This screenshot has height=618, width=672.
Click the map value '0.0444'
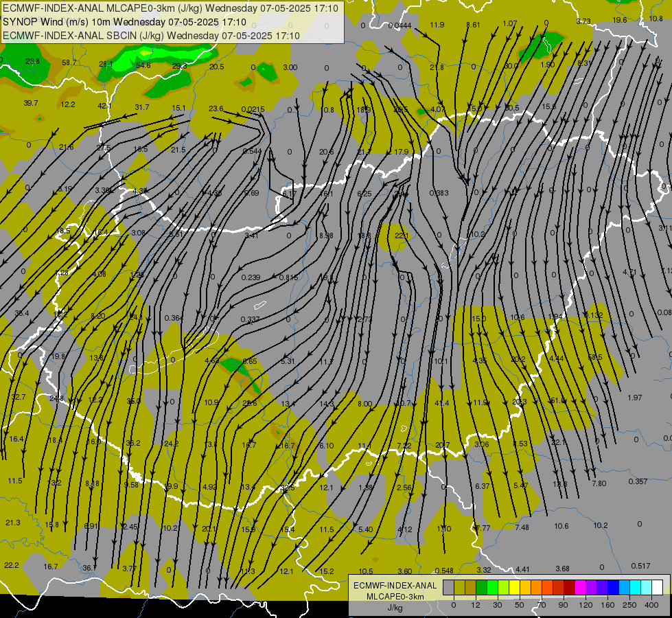pyautogui.click(x=400, y=25)
